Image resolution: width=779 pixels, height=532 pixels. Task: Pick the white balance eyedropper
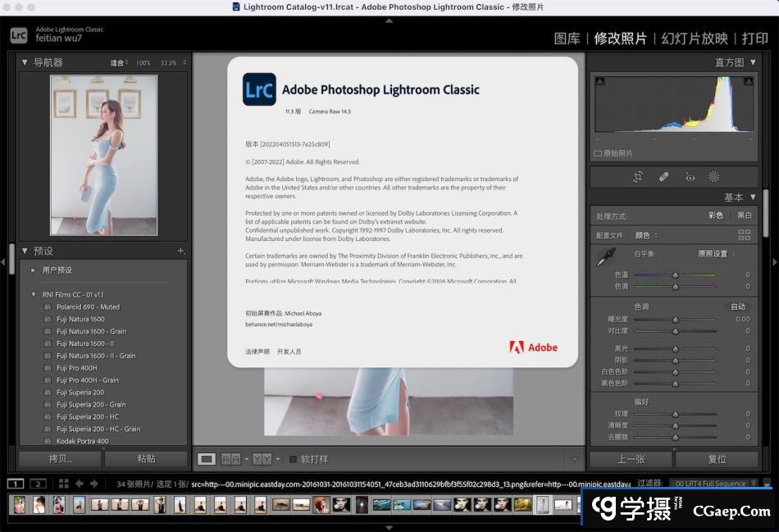[605, 257]
